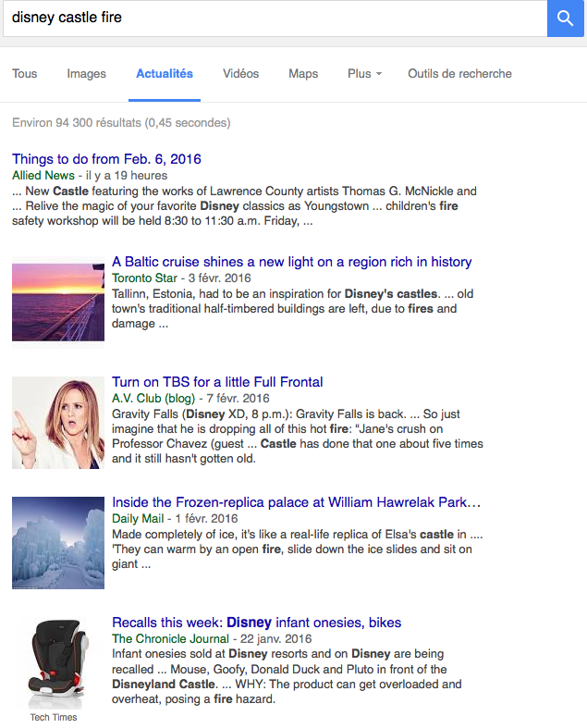Click the snippet starting 'New Castle featuring the works'
Image resolution: width=587 pixels, height=728 pixels.
[245, 205]
